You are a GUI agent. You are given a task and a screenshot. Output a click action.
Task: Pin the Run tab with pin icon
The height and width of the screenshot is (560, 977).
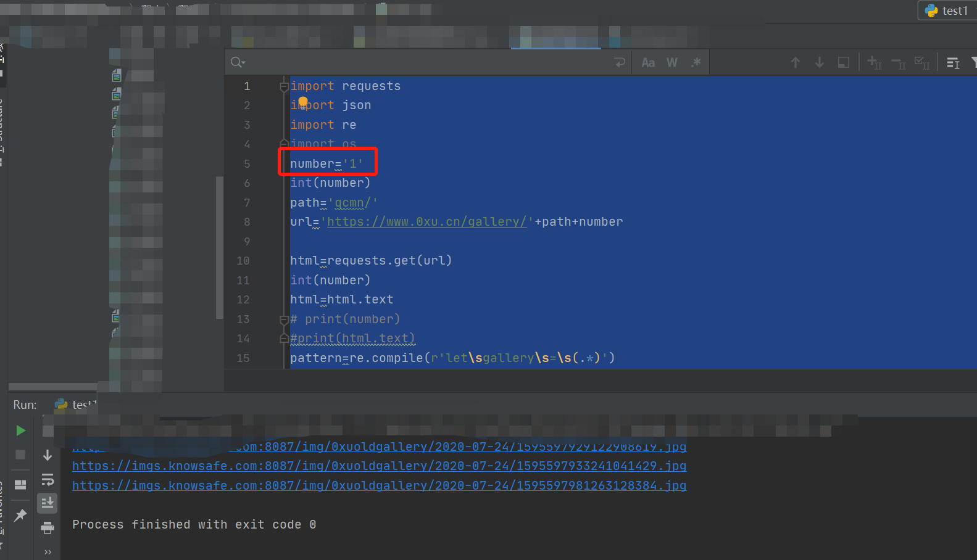(x=20, y=515)
